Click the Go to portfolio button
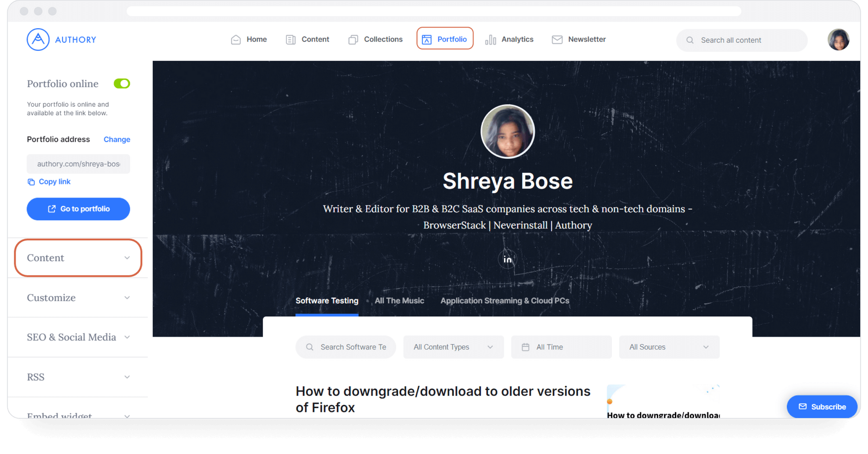The width and height of the screenshot is (868, 454). 78,209
